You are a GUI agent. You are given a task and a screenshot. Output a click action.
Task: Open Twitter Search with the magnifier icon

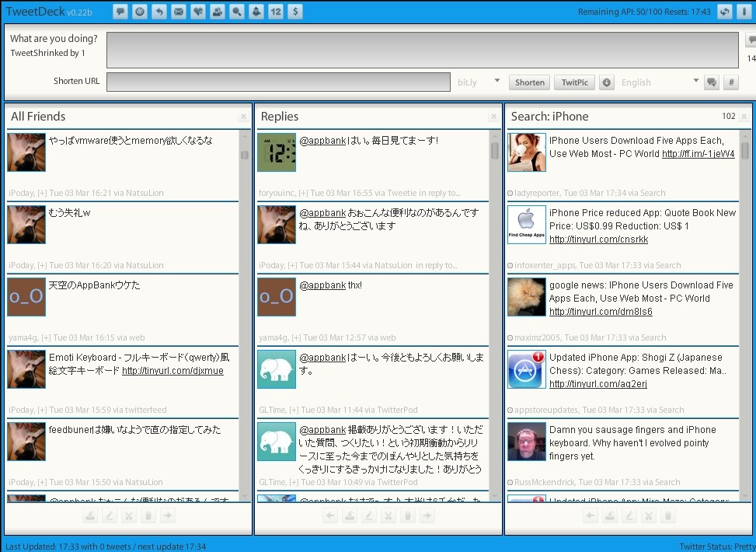237,12
